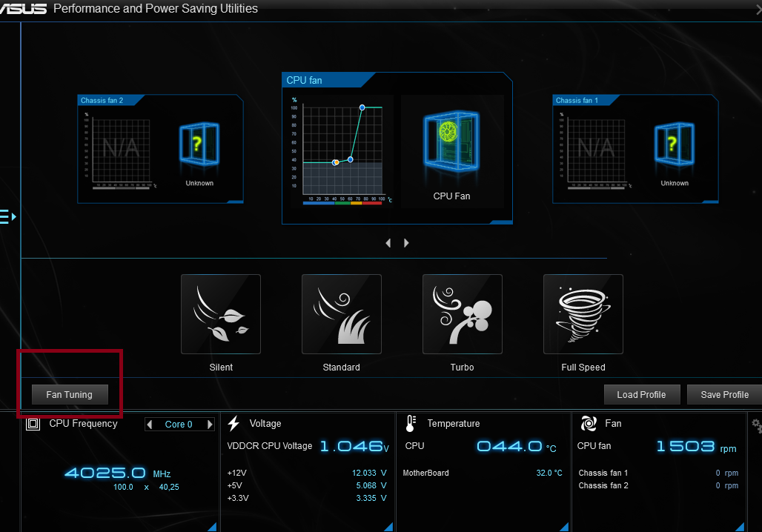Click the Chassis fan 2 Unknown case icon
This screenshot has width=762, height=532.
(199, 144)
